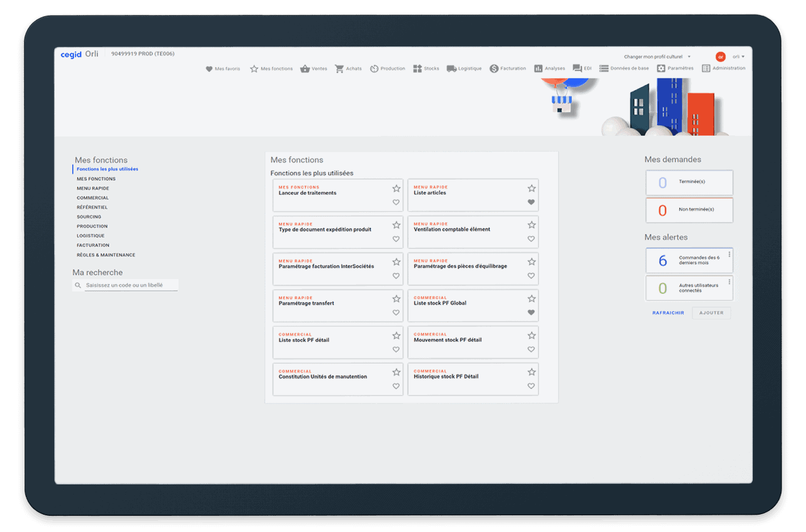The image size is (806, 532).
Task: Open the Analyses chart icon
Action: (538, 69)
